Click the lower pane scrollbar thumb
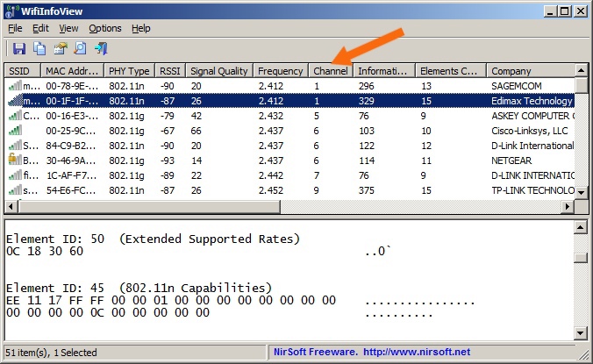593x364 pixels. (581, 257)
